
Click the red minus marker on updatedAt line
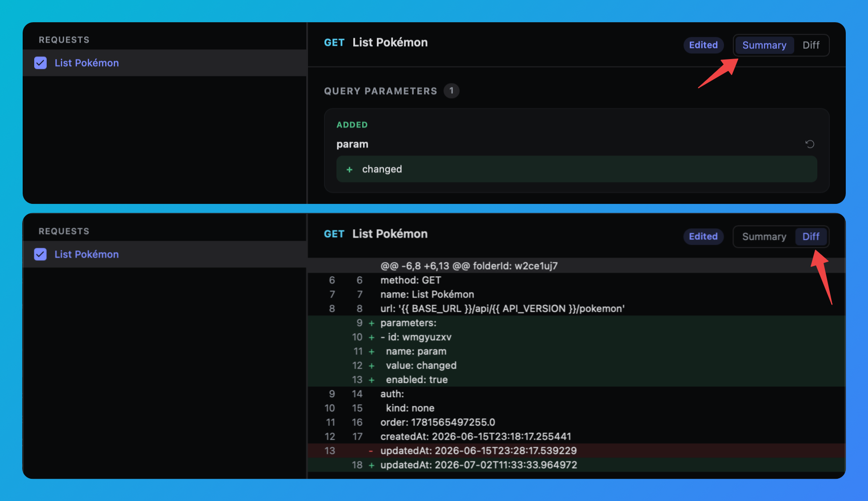tap(371, 451)
